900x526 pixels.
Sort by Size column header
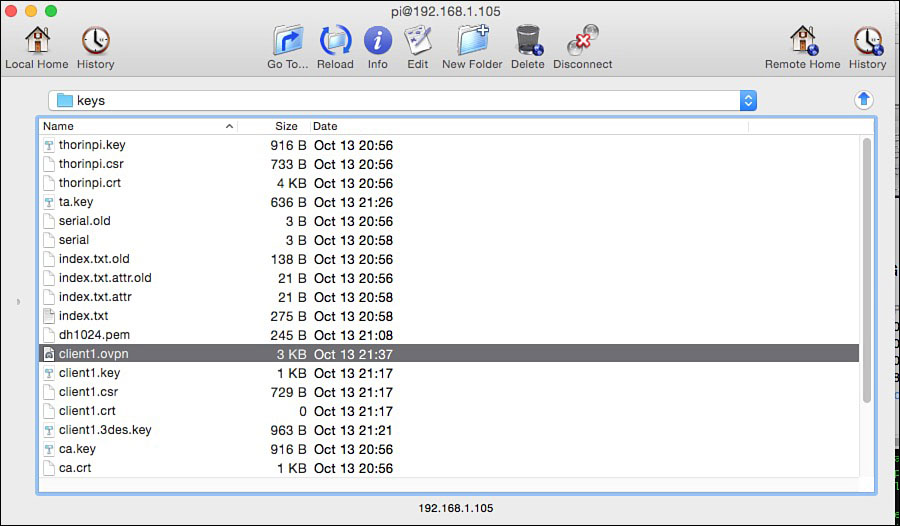tap(274, 126)
